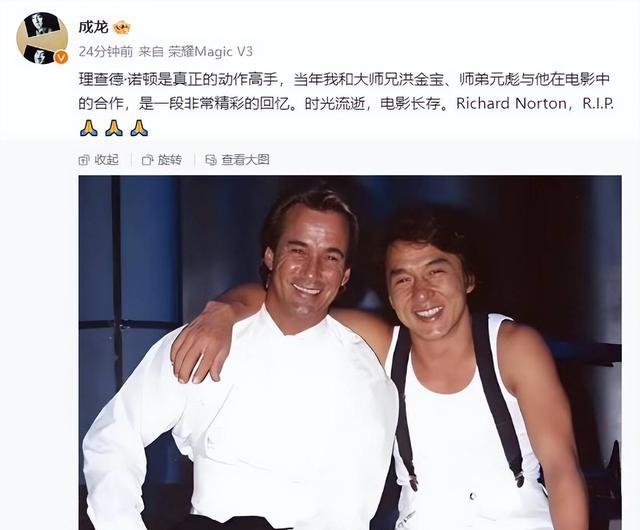Click the username 成龙
Viewport: 640px width, 530px height.
click(x=93, y=27)
